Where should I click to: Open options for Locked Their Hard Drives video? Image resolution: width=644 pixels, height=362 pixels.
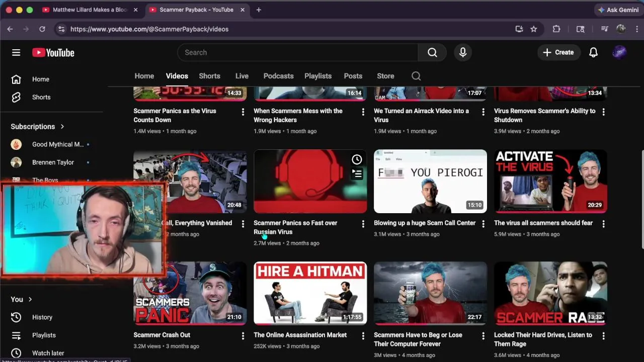tap(604, 336)
